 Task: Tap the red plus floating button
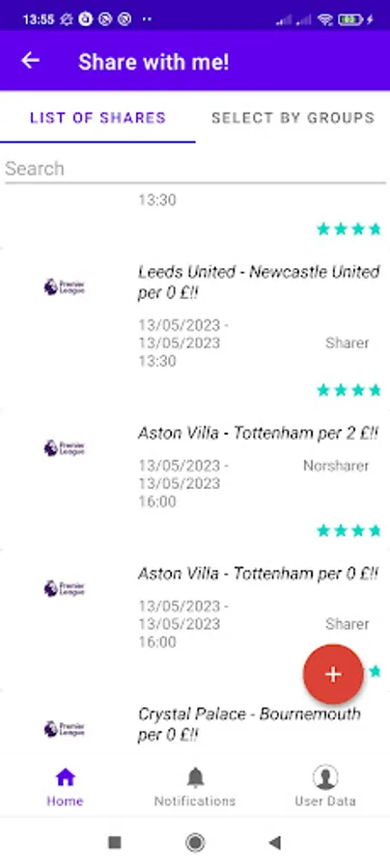click(333, 674)
